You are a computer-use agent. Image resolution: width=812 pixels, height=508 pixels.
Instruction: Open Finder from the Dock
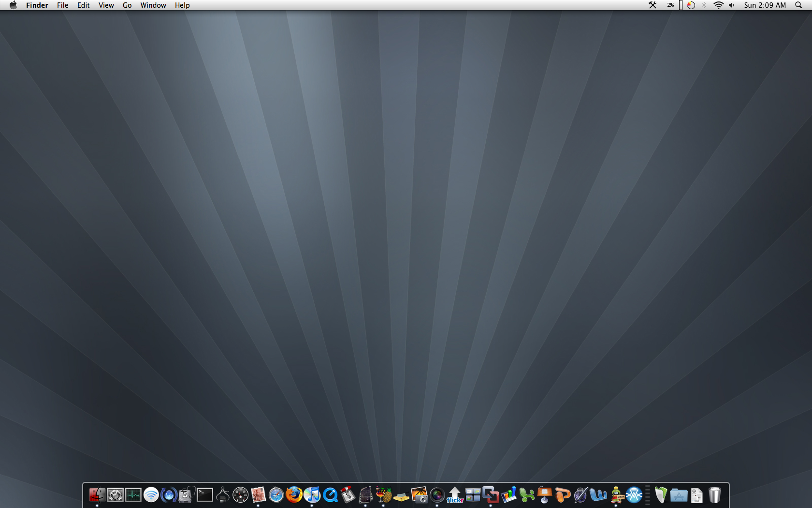[x=97, y=495]
